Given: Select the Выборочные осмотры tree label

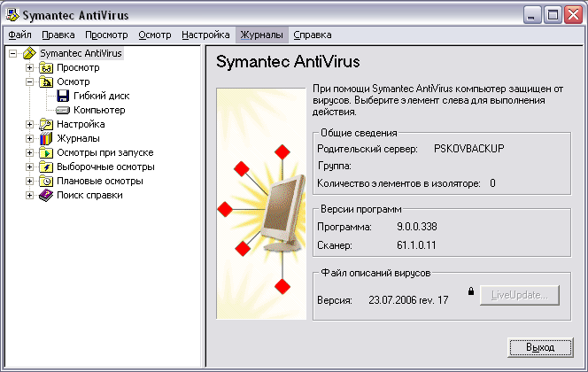Looking at the screenshot, I should (x=105, y=167).
